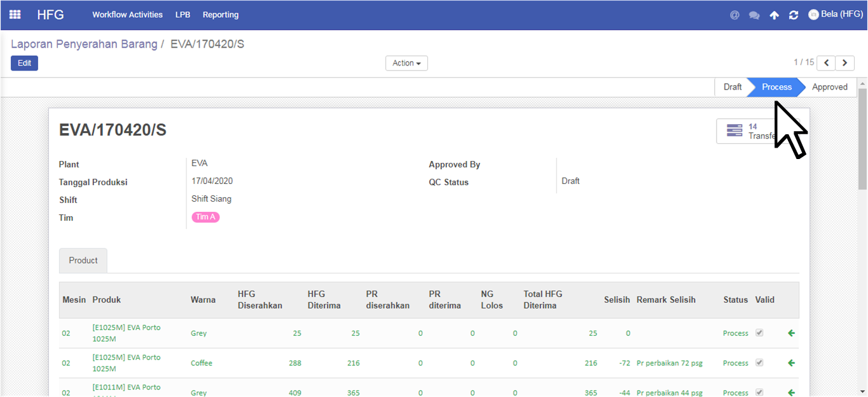
Task: Open the chat conversations icon
Action: pyautogui.click(x=754, y=15)
